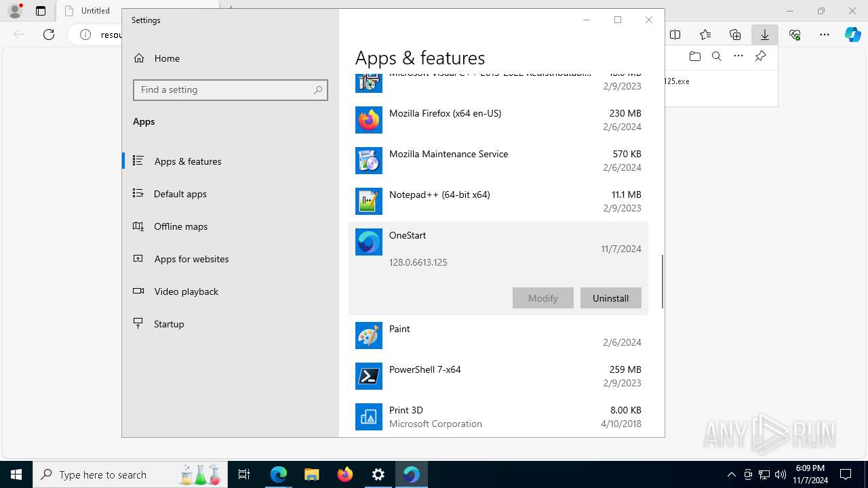The width and height of the screenshot is (868, 488).
Task: Click the Find a setting search box
Action: coord(231,89)
